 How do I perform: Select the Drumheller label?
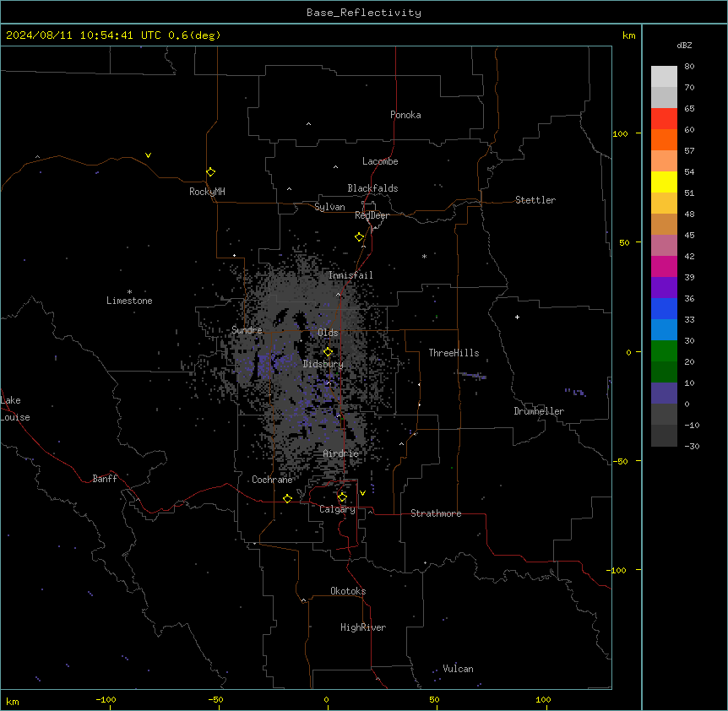coord(539,411)
